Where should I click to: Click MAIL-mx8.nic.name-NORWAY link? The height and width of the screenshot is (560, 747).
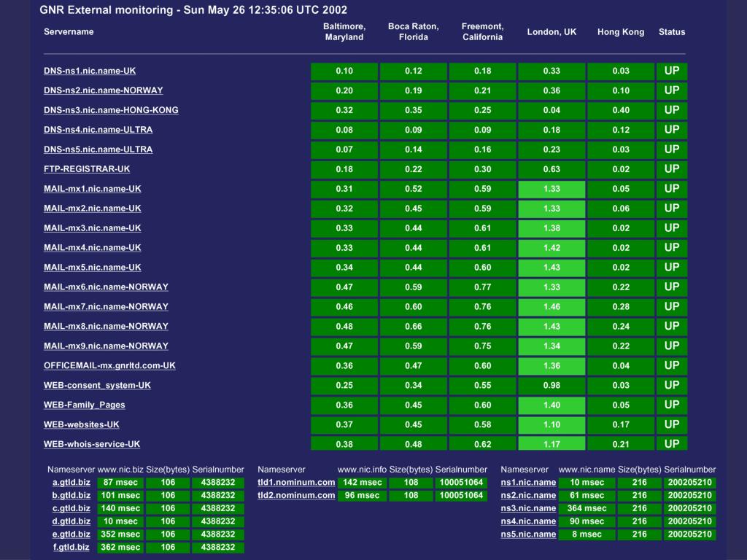tap(107, 326)
